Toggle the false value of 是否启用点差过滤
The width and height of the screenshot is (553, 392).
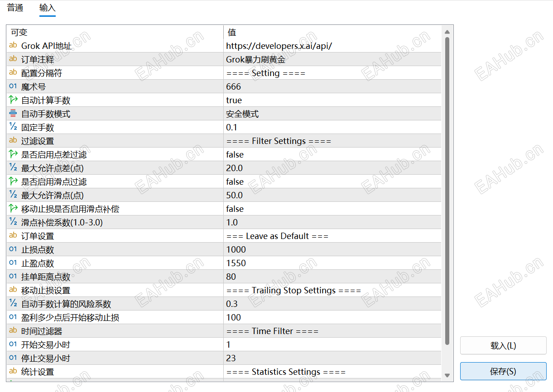[x=332, y=154]
